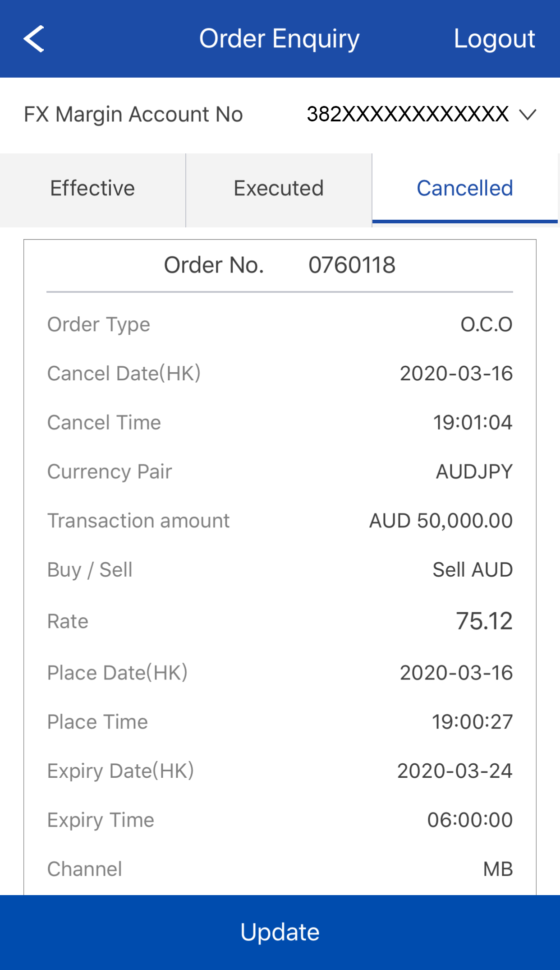Tap the Update button
This screenshot has height=970, width=560.
(280, 932)
